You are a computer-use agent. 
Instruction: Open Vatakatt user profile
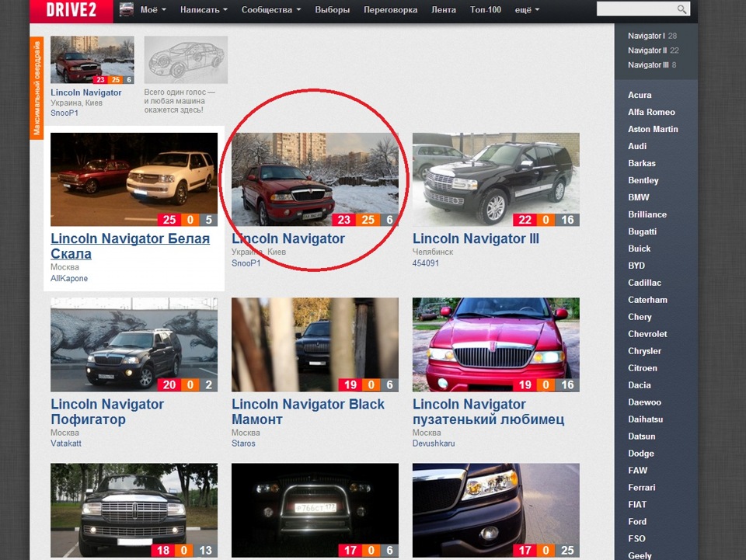65,443
